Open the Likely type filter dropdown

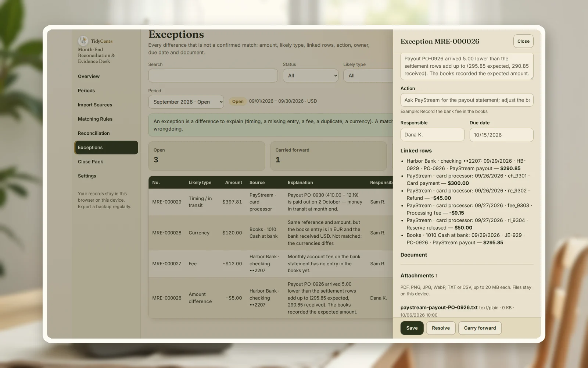368,75
